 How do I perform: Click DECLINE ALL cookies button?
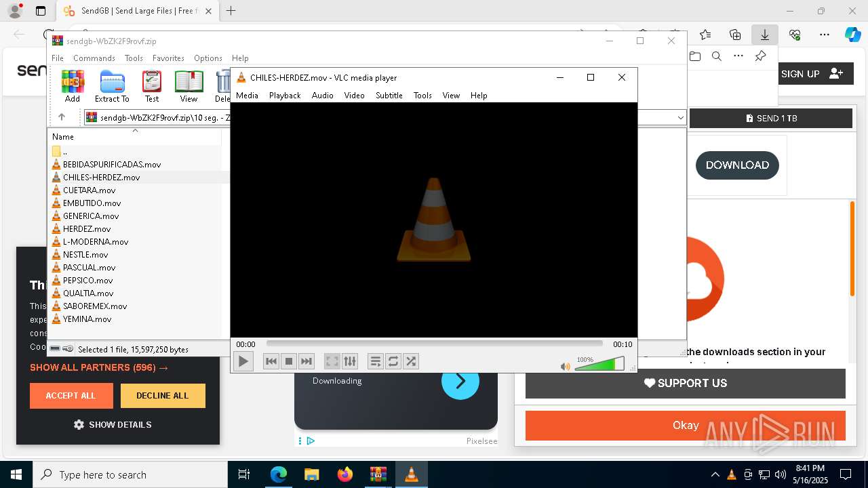163,396
